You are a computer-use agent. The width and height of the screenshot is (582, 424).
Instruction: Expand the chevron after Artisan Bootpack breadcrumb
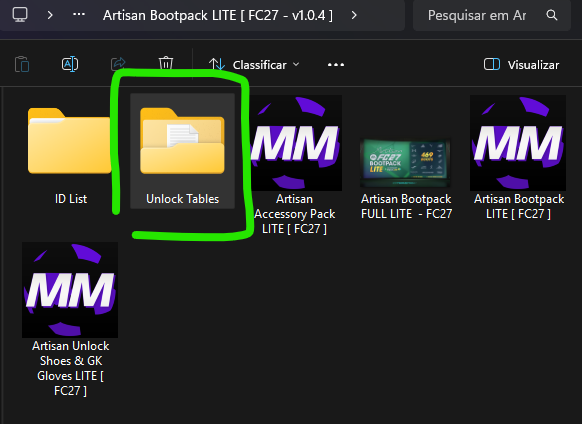[x=354, y=15]
